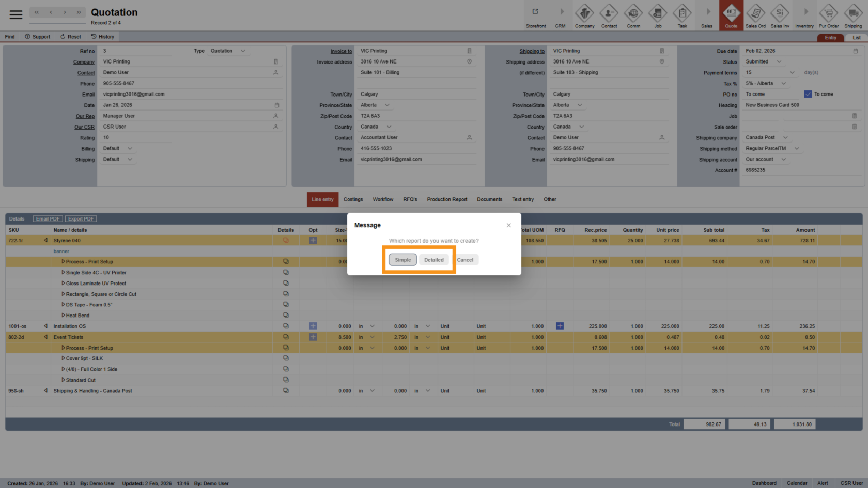The width and height of the screenshot is (868, 488).
Task: Click the Simple report button
Action: pos(402,260)
